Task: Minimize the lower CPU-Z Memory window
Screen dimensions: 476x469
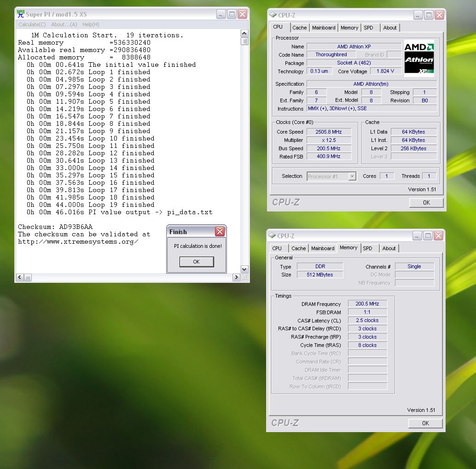Action: (x=417, y=236)
